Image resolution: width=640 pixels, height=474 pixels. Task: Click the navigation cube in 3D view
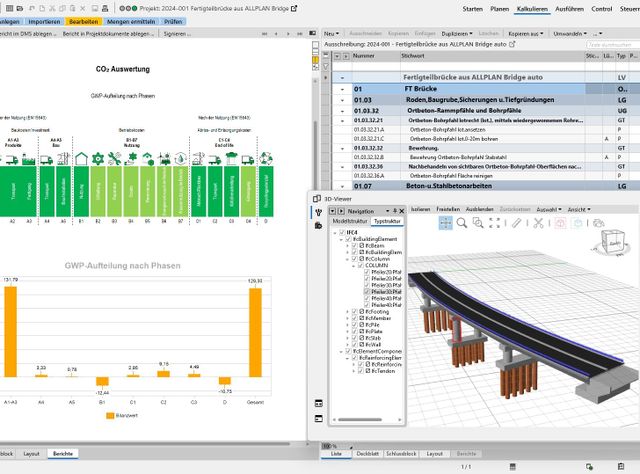coord(611,244)
